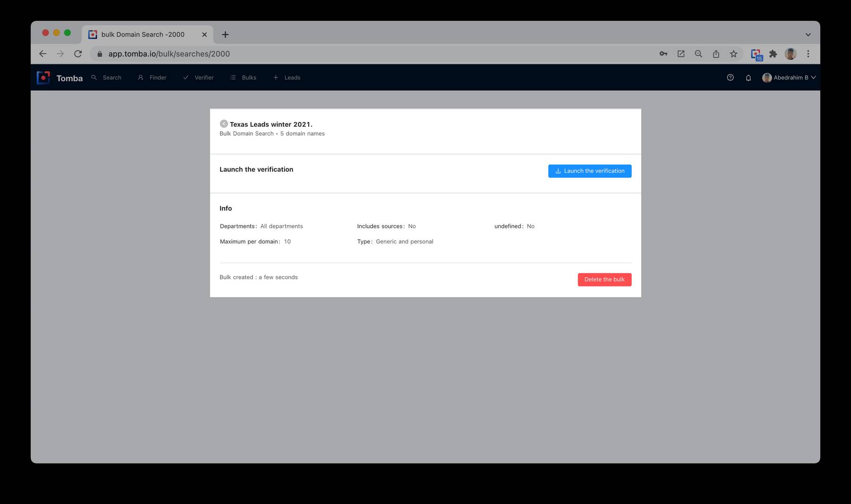Reload the current page
851x504 pixels.
point(78,54)
